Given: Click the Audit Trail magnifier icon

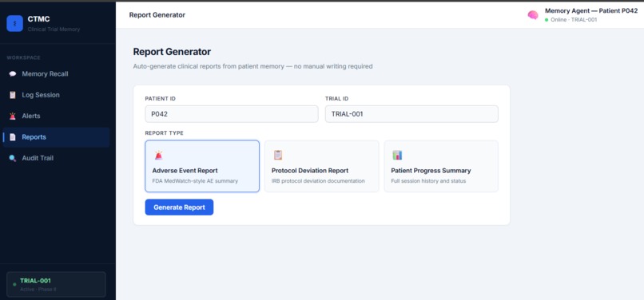Looking at the screenshot, I should tap(13, 158).
